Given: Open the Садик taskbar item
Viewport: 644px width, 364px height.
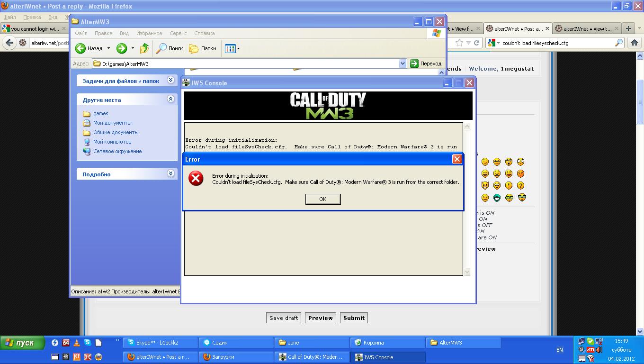Looking at the screenshot, I should (x=236, y=343).
